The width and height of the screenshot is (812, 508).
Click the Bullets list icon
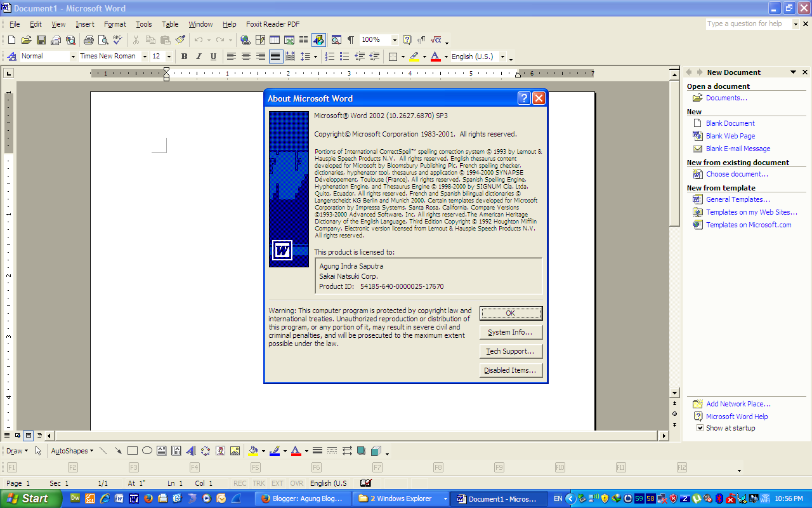[x=344, y=57]
